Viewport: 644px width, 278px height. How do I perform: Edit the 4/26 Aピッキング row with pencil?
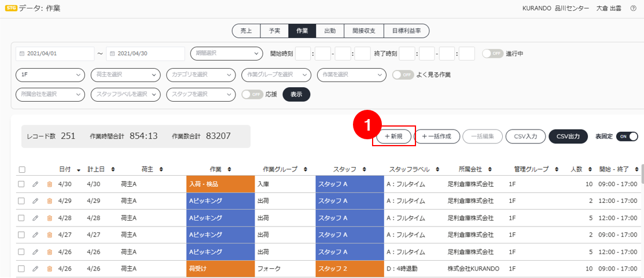[x=35, y=252]
